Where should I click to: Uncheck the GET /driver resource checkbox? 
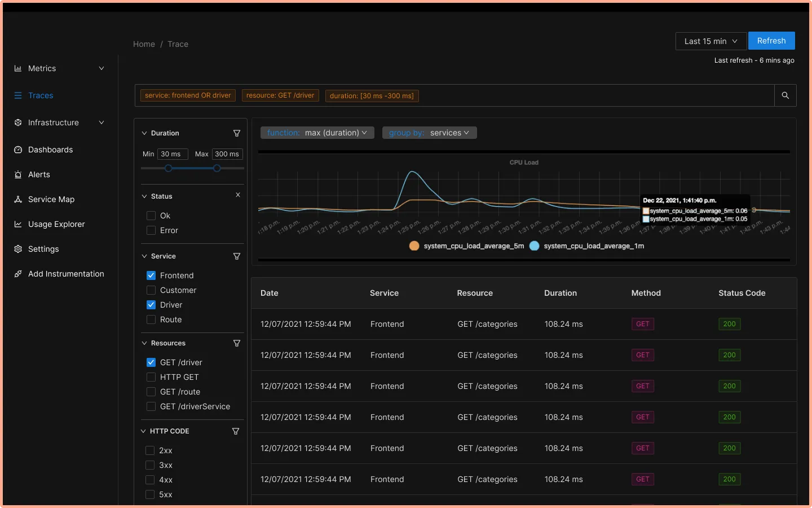151,362
